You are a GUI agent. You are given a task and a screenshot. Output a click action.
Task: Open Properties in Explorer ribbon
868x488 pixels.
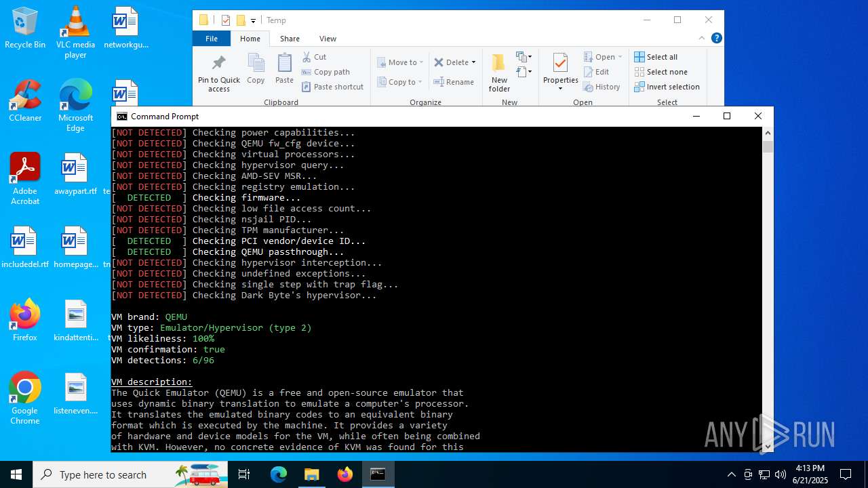(560, 72)
